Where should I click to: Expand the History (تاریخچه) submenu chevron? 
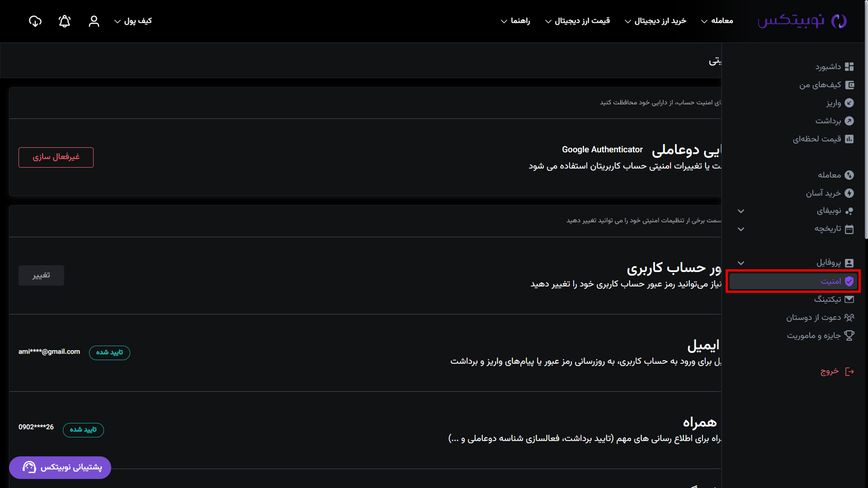(x=741, y=229)
